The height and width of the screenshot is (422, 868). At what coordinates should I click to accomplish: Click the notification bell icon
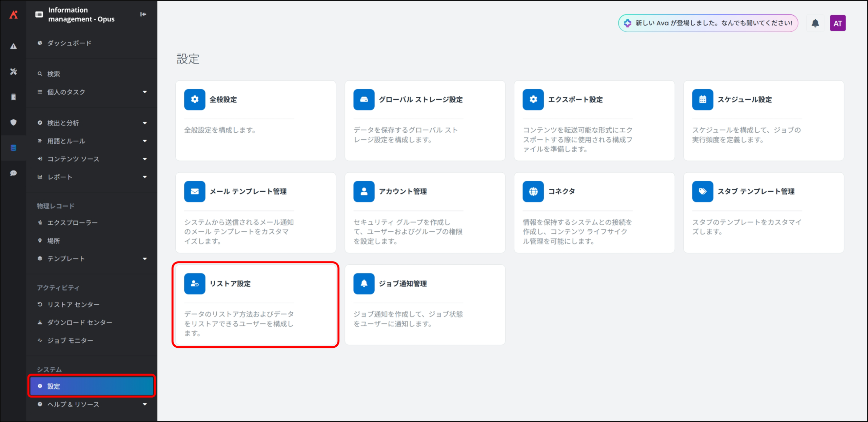click(815, 23)
